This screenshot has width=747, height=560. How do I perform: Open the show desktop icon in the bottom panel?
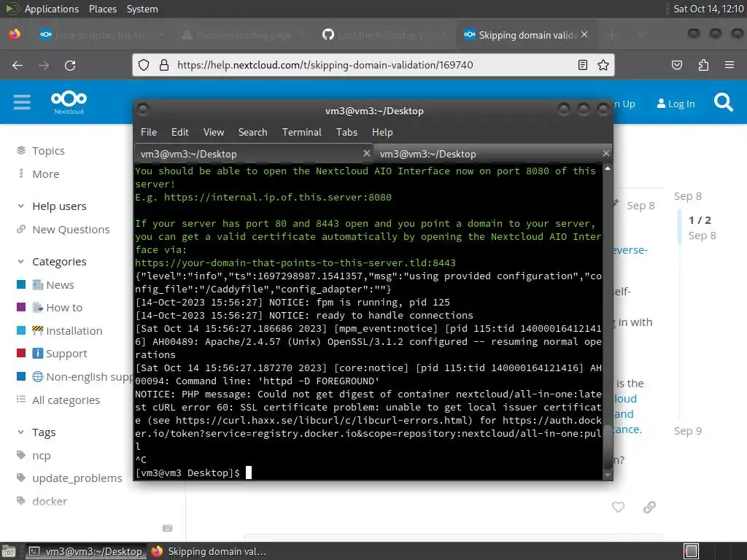pyautogui.click(x=9, y=551)
